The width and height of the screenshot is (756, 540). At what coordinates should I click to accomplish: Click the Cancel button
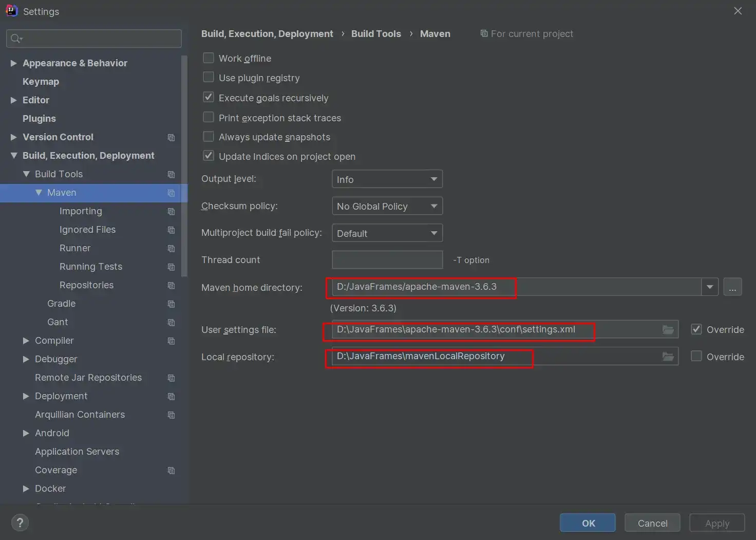[x=652, y=523]
